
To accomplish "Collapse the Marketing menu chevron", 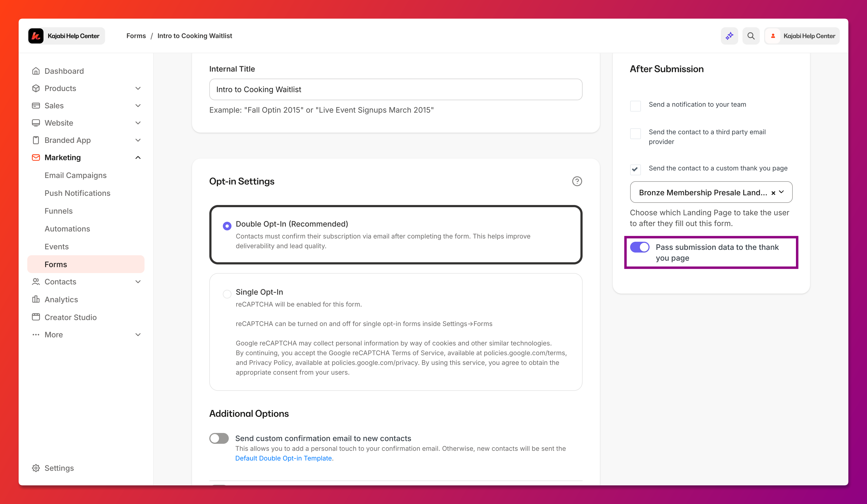I will pos(138,157).
